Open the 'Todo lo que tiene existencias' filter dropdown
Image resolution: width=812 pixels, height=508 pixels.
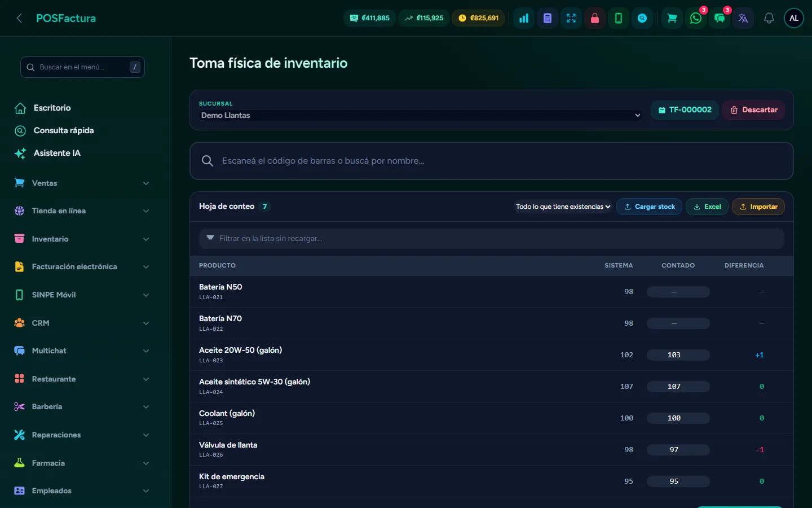563,207
